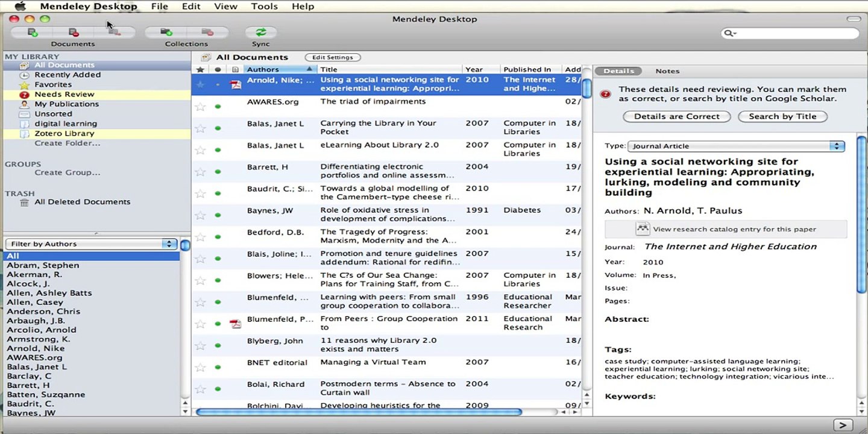The image size is (868, 434).
Task: Click the magnifier icon in search box
Action: coord(729,33)
